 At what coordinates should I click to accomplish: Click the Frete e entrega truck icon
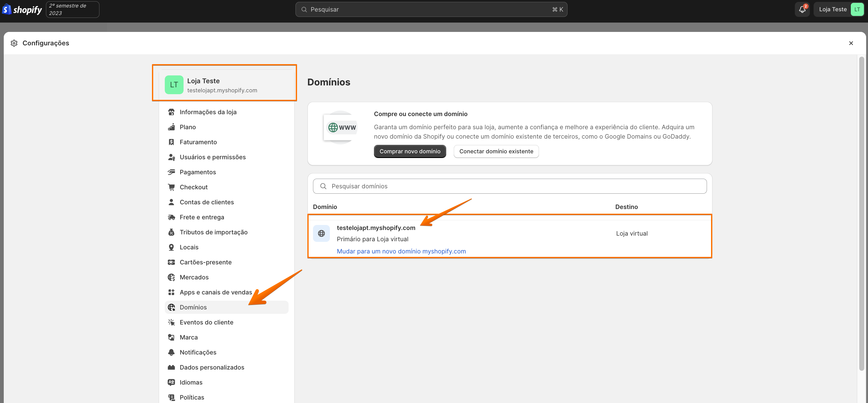(171, 217)
